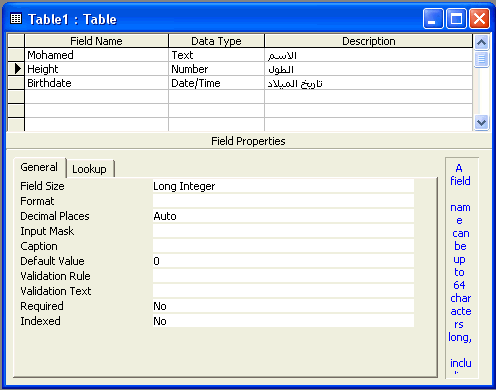Click the Decimal Places label
The image size is (496, 390).
[55, 216]
